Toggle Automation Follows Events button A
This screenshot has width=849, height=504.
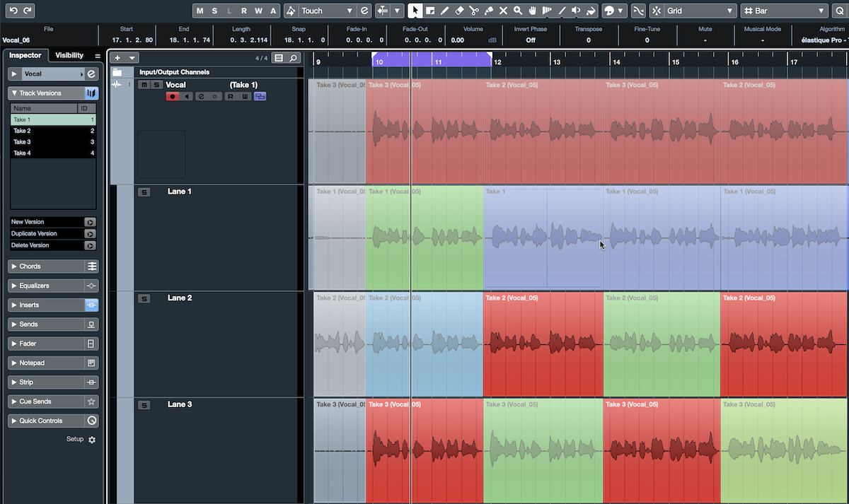click(x=273, y=11)
